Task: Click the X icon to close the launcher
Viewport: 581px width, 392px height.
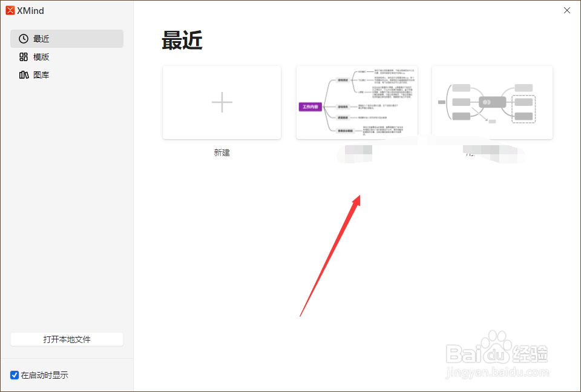Action: pyautogui.click(x=566, y=10)
